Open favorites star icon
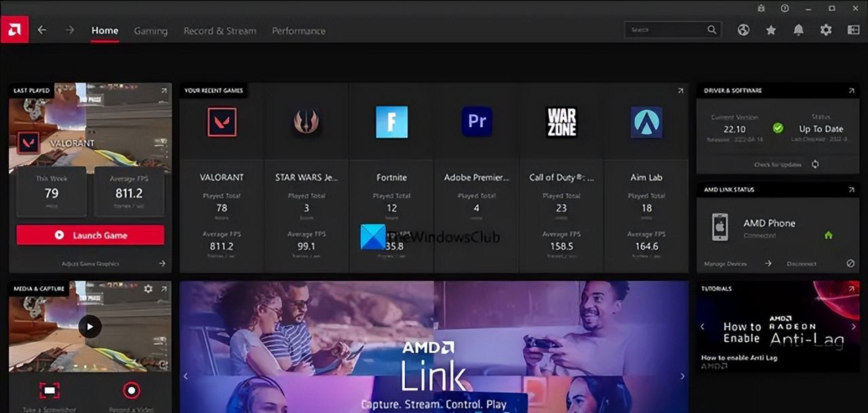 coord(771,30)
